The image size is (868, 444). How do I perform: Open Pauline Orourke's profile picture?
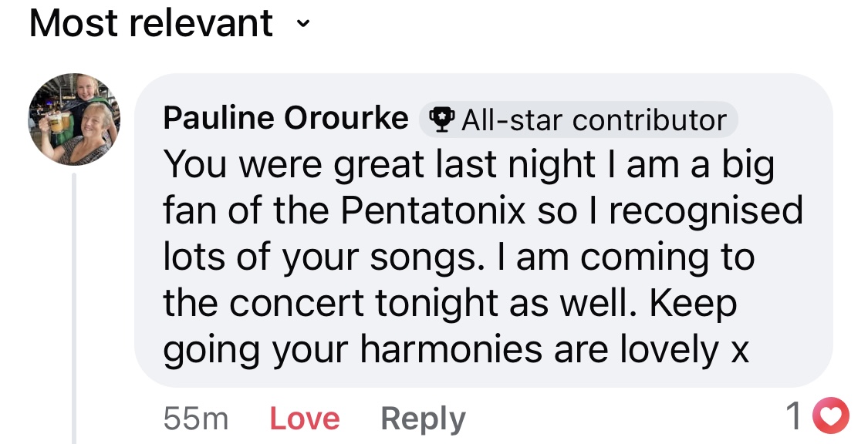click(75, 119)
